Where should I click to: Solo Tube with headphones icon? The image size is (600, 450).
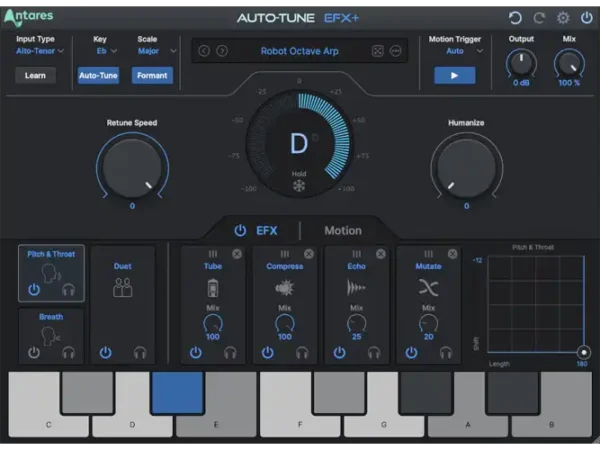coord(230,352)
